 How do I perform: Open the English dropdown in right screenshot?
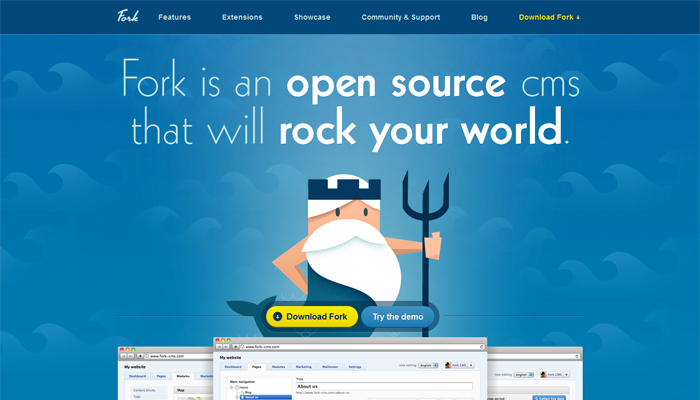(524, 375)
